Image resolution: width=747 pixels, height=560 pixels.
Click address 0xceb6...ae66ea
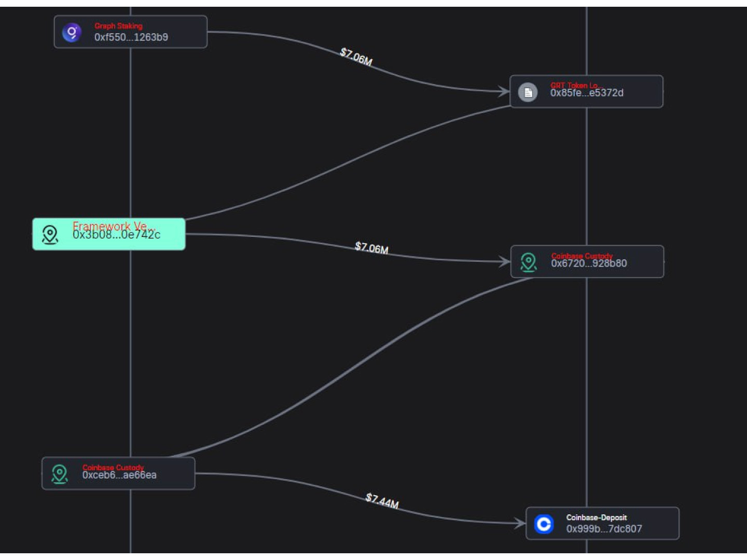coord(119,475)
